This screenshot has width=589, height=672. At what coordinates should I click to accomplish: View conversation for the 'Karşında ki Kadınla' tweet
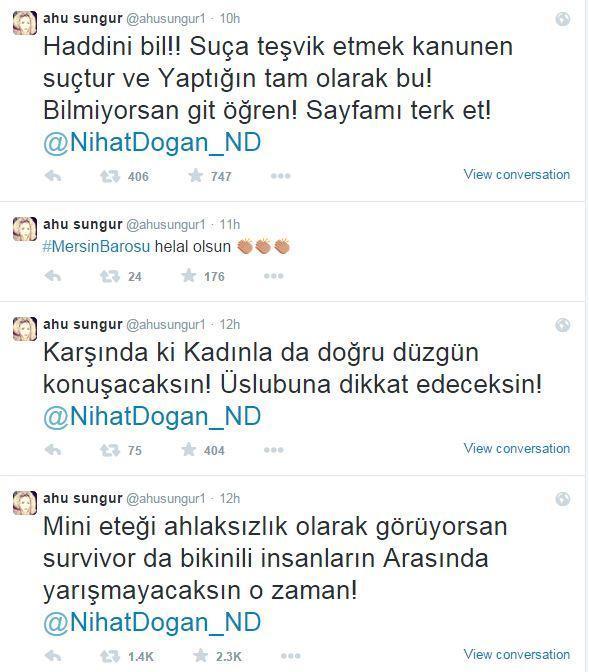tap(517, 448)
